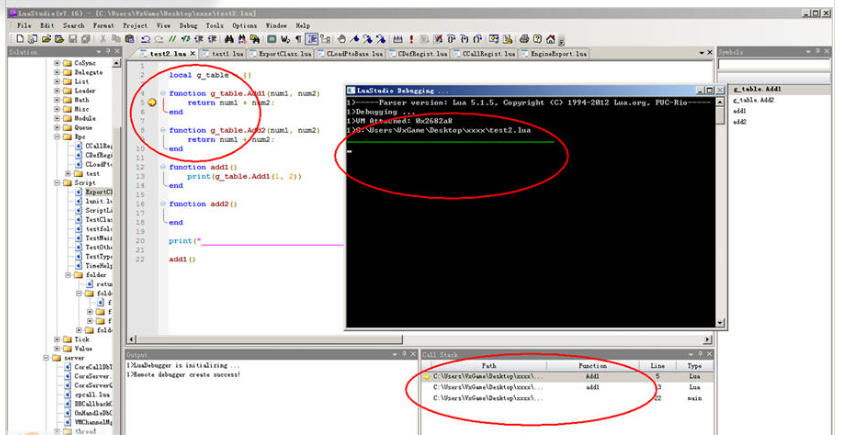Image resolution: width=843 pixels, height=435 pixels.
Task: Click the Symbols panel search field
Action: click(774, 65)
